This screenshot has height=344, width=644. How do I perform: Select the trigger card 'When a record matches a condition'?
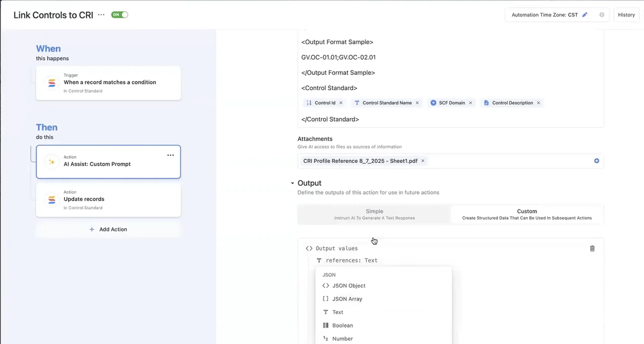109,83
